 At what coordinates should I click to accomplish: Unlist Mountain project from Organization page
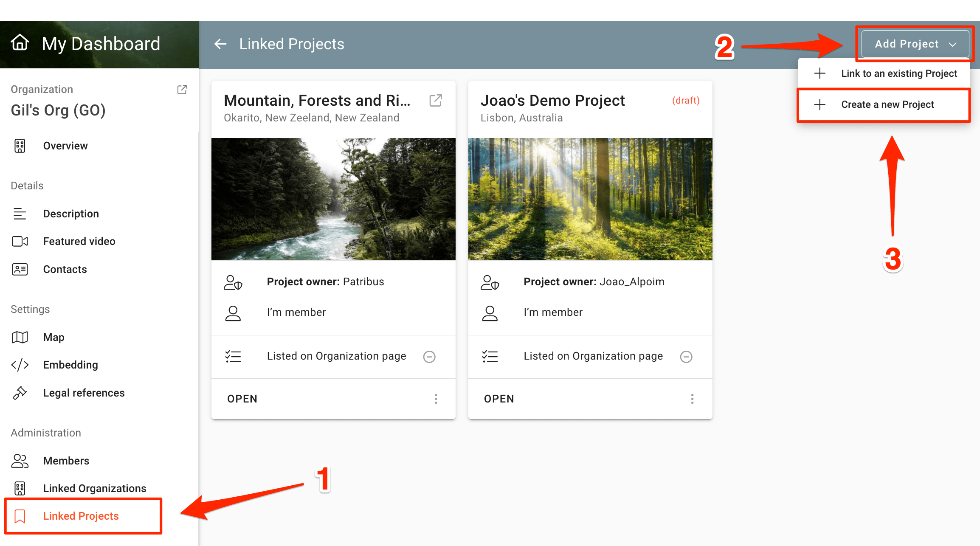(x=429, y=357)
